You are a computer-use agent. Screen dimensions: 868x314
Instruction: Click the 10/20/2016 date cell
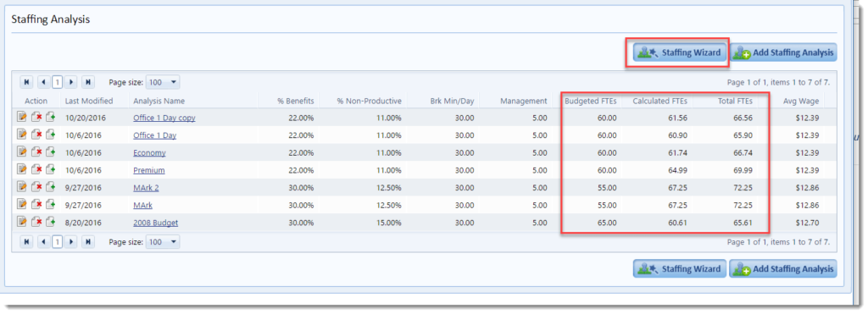coord(86,118)
